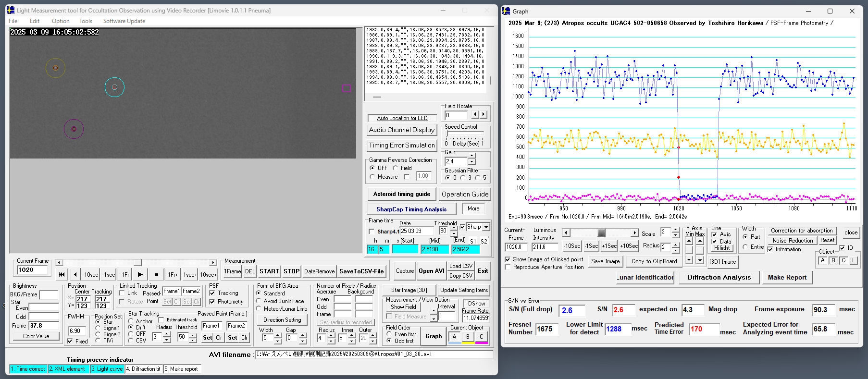Click the stop playback square icon
The width and height of the screenshot is (868, 379).
pos(156,274)
